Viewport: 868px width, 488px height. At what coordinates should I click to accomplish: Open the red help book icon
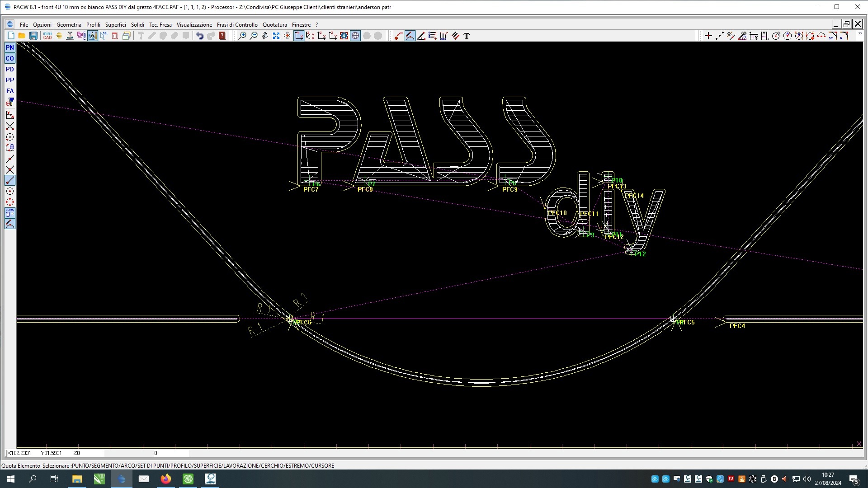click(x=222, y=36)
